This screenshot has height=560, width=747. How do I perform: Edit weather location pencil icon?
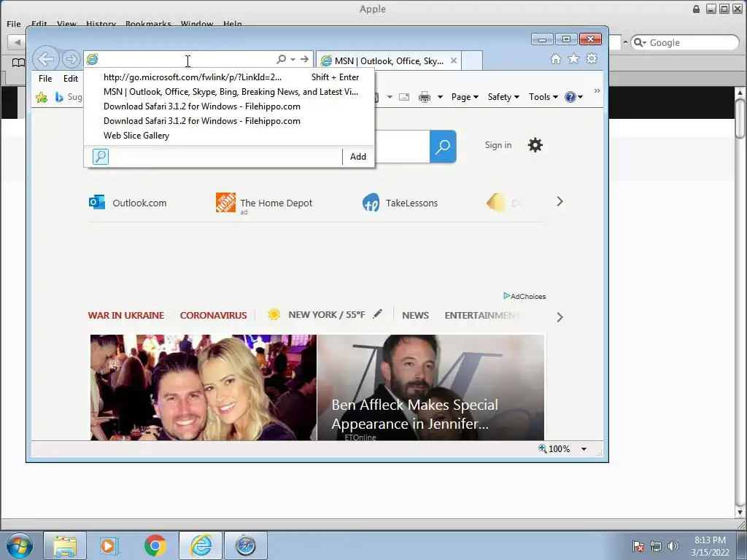pyautogui.click(x=377, y=314)
